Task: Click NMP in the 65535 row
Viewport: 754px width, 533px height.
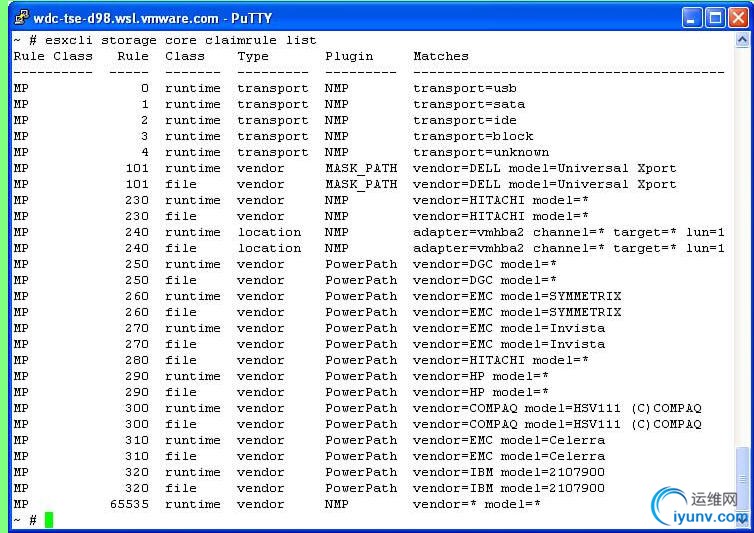Action: pos(337,504)
